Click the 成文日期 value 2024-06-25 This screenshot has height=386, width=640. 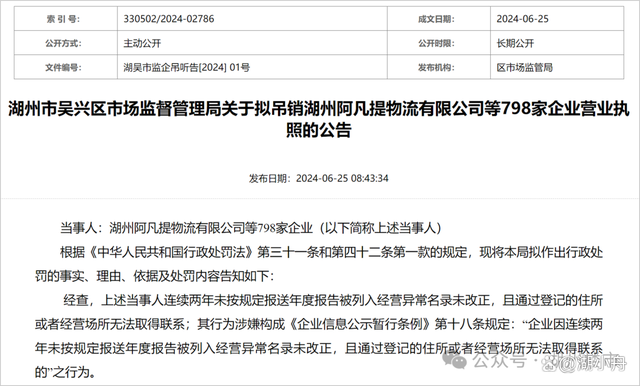pyautogui.click(x=522, y=19)
